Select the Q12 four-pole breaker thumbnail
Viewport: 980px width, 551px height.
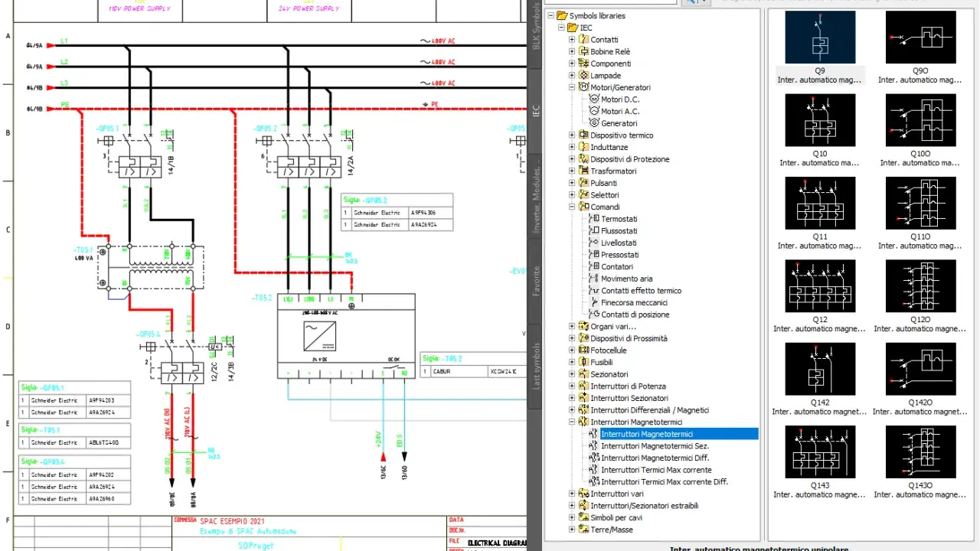click(x=820, y=286)
